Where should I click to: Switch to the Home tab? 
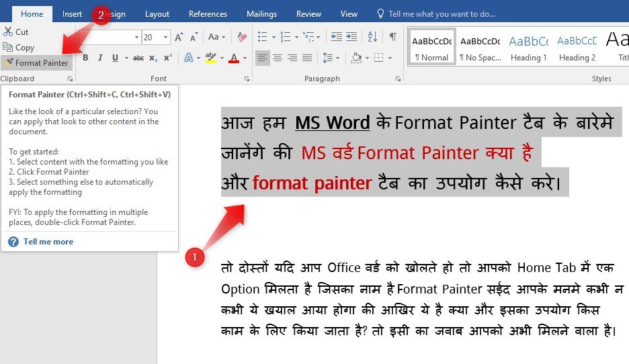pos(32,14)
